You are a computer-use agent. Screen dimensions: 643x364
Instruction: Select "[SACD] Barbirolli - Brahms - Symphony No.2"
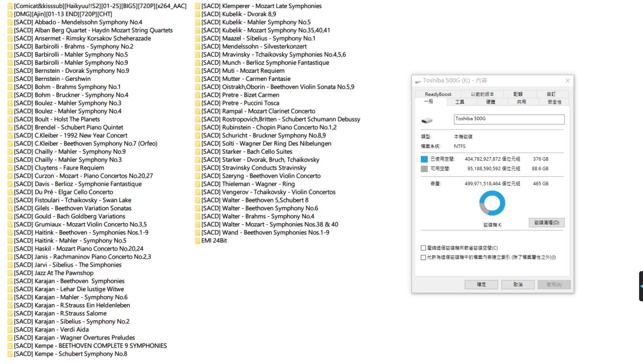click(x=74, y=47)
